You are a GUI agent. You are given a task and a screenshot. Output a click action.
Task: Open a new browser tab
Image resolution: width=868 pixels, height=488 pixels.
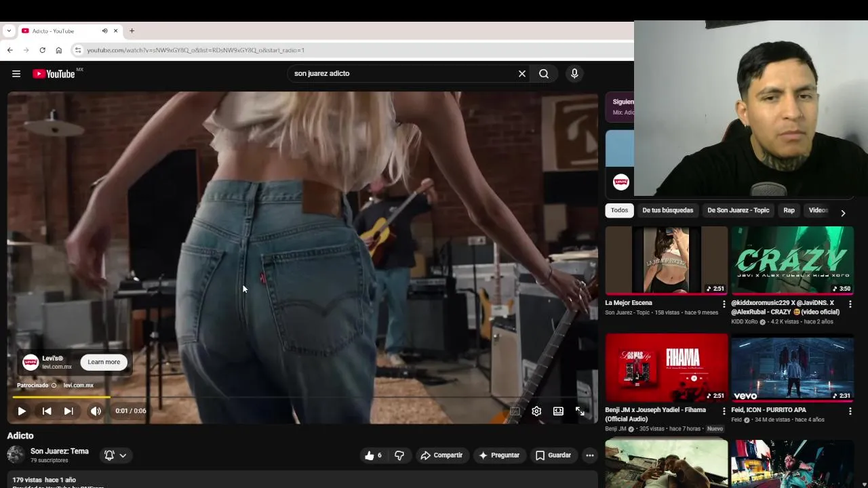(132, 31)
